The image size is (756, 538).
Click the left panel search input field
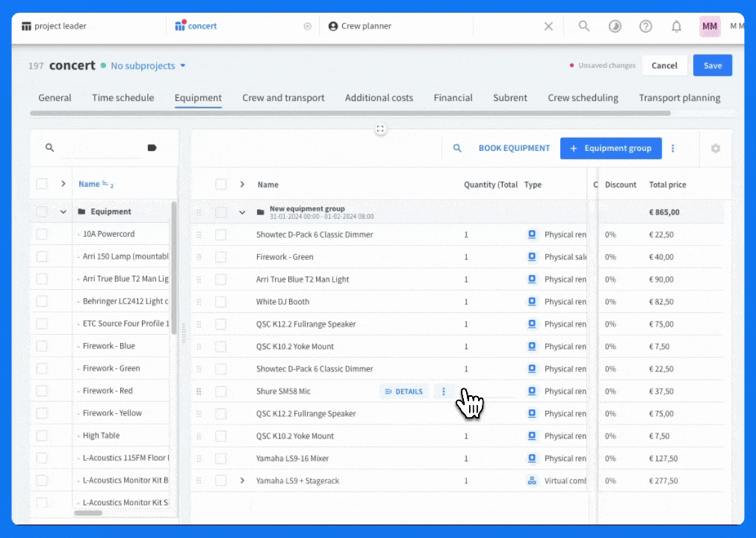[x=100, y=148]
